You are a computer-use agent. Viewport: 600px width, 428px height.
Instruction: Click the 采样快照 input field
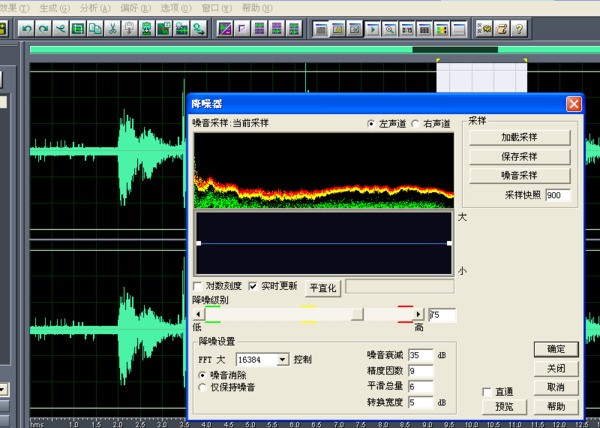click(558, 195)
